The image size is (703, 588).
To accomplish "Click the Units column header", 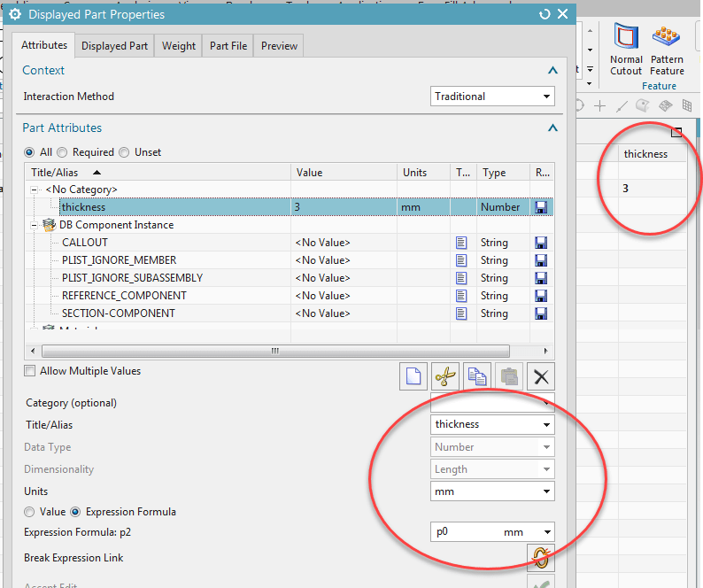I will (x=423, y=173).
